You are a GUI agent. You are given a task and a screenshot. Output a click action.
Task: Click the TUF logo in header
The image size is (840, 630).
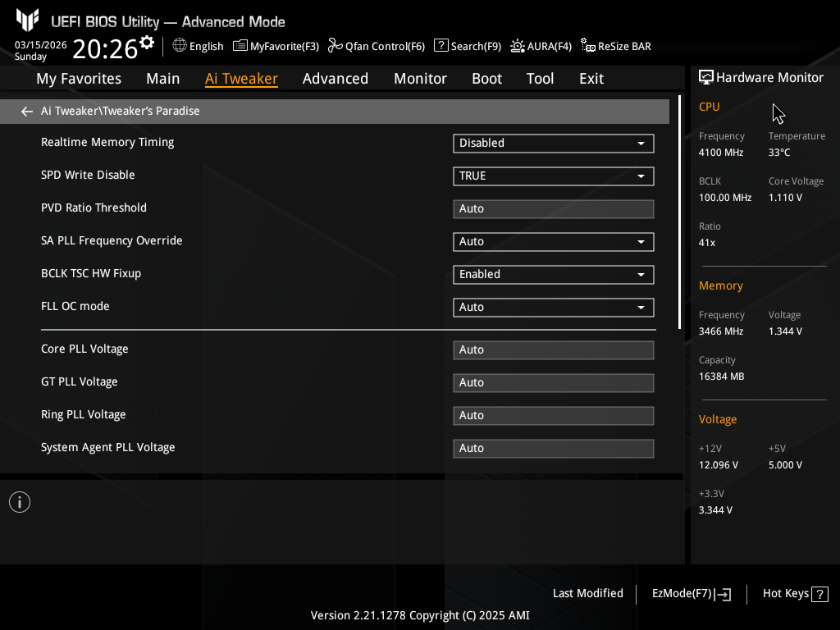click(27, 21)
